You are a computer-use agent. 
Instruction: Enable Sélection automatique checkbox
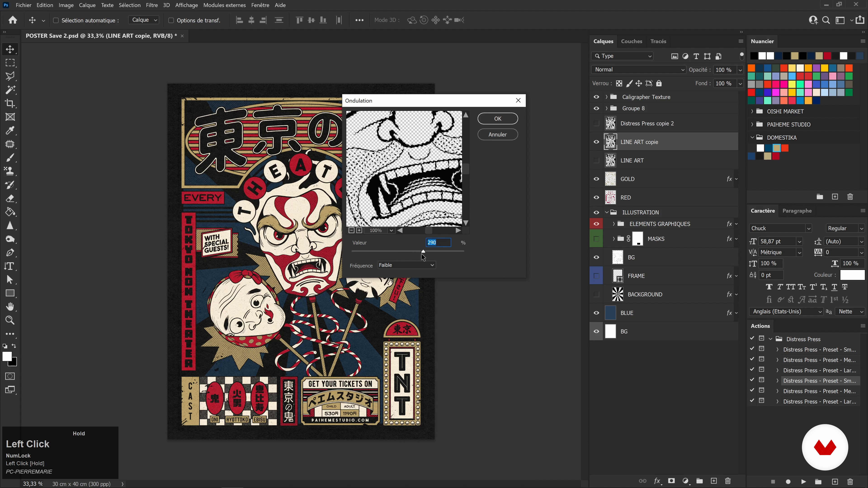56,20
